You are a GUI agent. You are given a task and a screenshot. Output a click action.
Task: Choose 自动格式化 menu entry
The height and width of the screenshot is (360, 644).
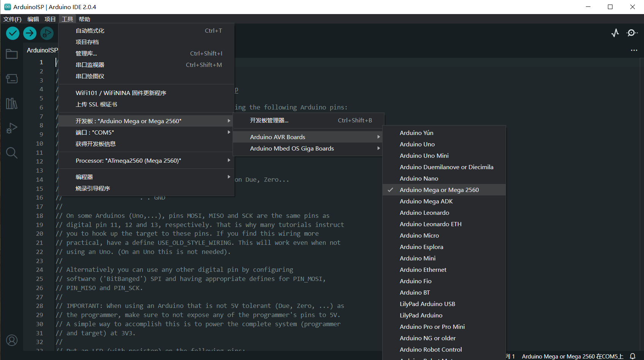146,30
